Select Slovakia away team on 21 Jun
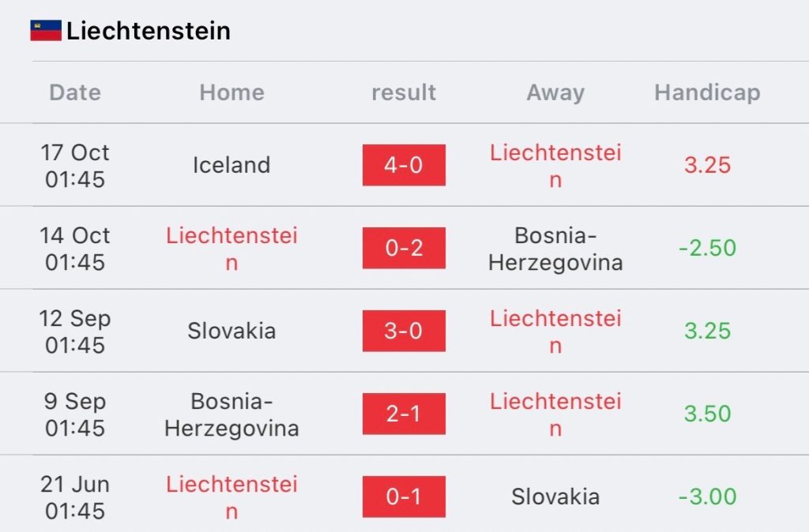Viewport: 809px width, 532px height. 555,497
